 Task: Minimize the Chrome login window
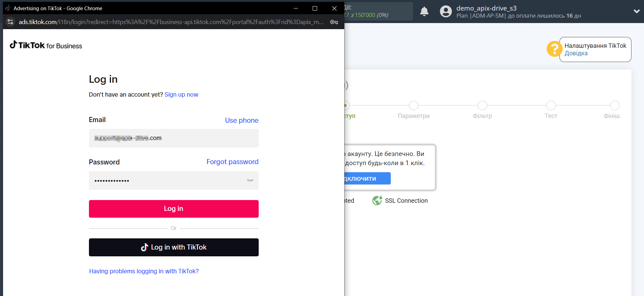click(x=296, y=8)
